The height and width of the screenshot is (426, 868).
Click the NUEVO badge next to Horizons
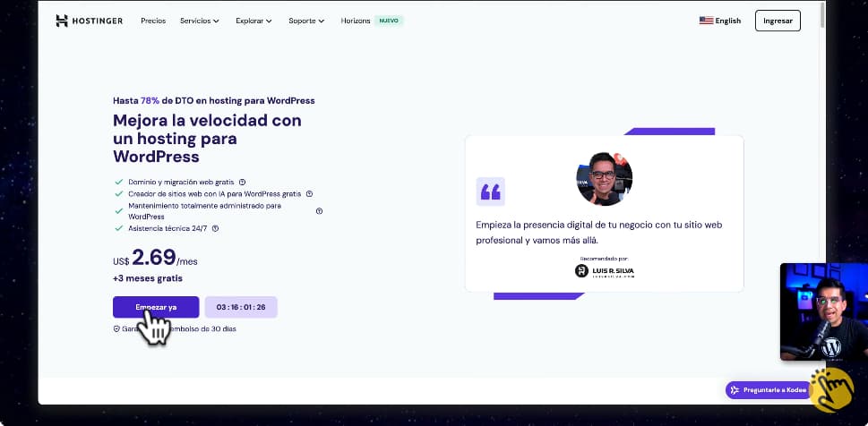(389, 21)
